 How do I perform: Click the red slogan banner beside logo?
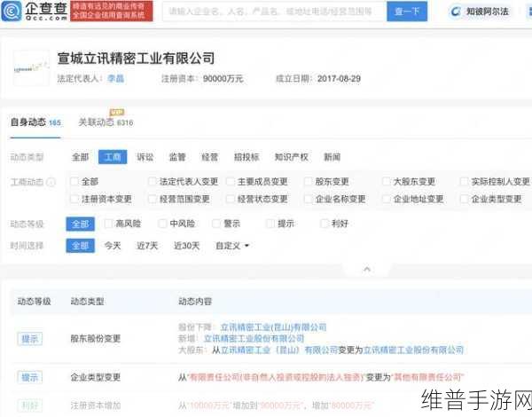click(112, 11)
